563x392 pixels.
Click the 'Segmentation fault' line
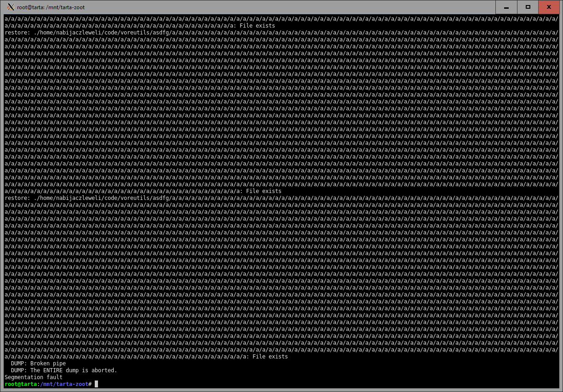(34, 377)
